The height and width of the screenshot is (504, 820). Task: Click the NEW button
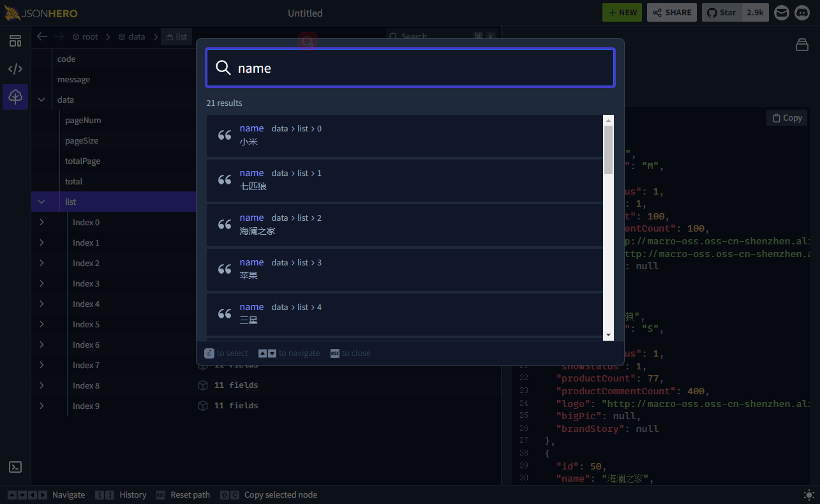pyautogui.click(x=622, y=13)
